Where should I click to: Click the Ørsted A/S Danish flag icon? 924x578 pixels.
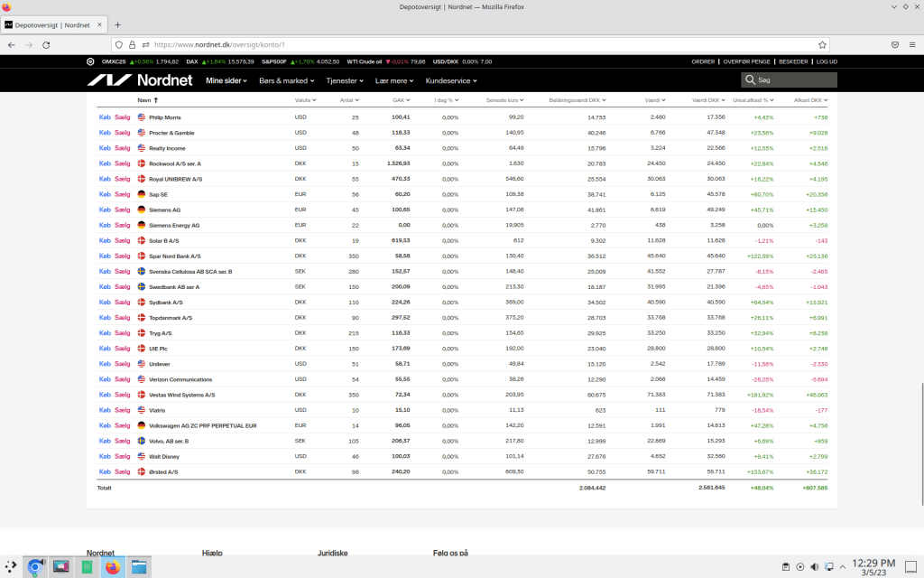141,471
